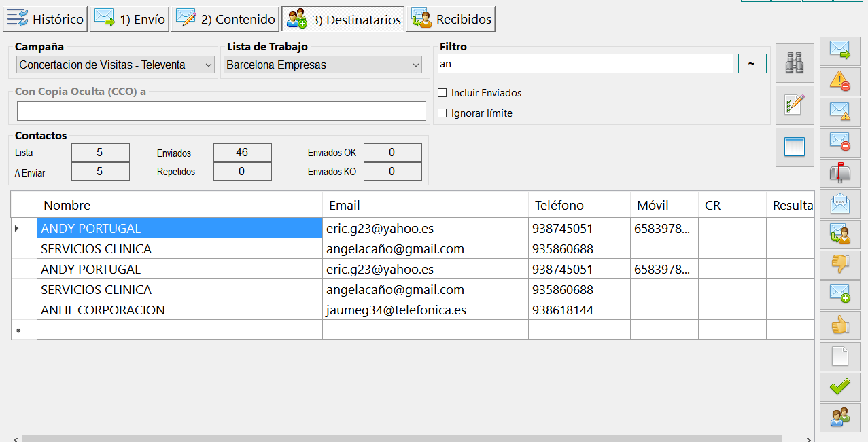
Task: Click the envelope with green arrow send button
Action: point(841,52)
